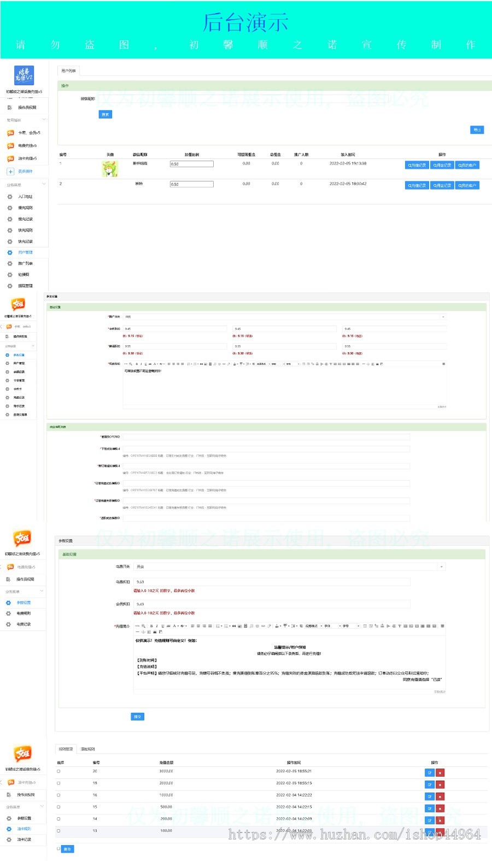Switch to the 规则管理 tab

66,749
